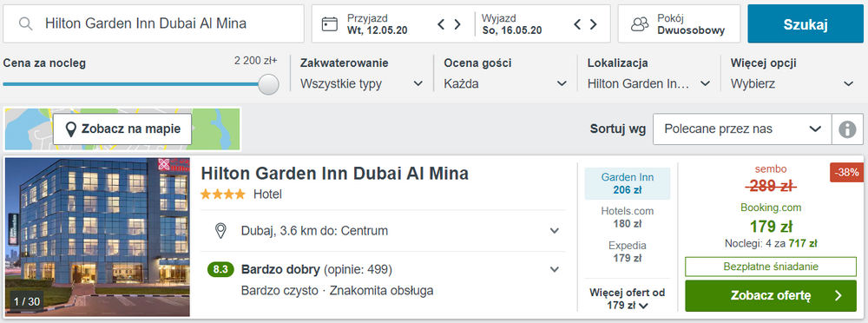Viewport: 868px width, 323px height.
Task: Click Bardzo dobry (opinie: 499) text
Action: coord(317,270)
